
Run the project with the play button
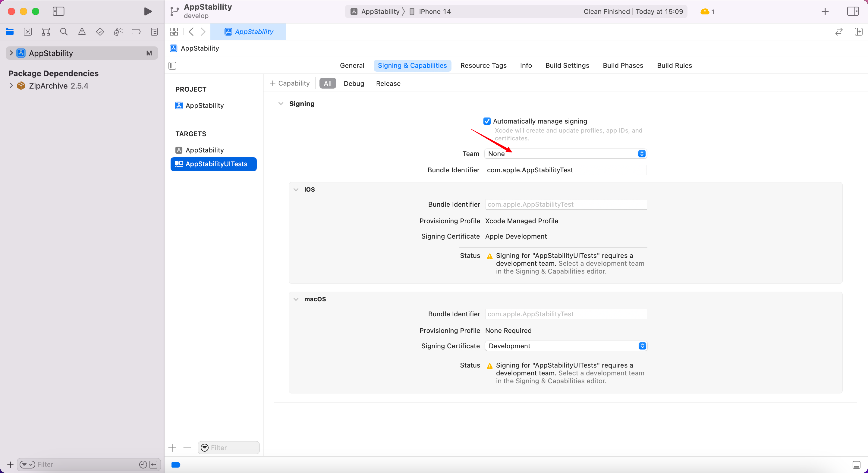(x=148, y=11)
